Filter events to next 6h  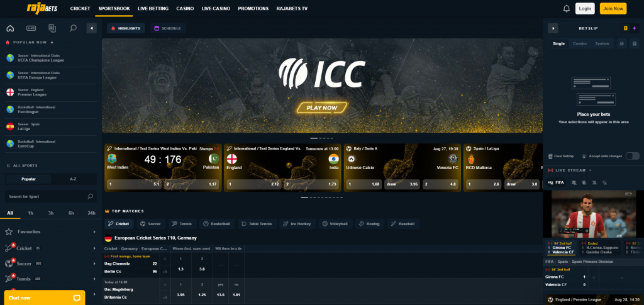(x=71, y=213)
